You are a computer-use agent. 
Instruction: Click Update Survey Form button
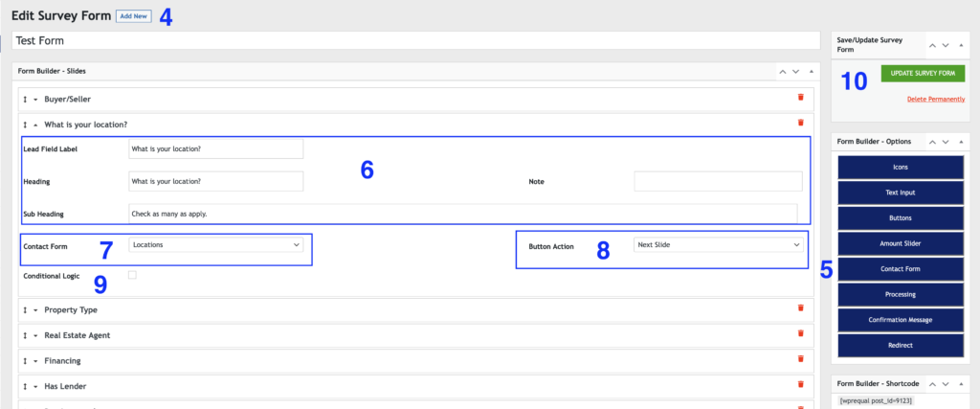924,73
